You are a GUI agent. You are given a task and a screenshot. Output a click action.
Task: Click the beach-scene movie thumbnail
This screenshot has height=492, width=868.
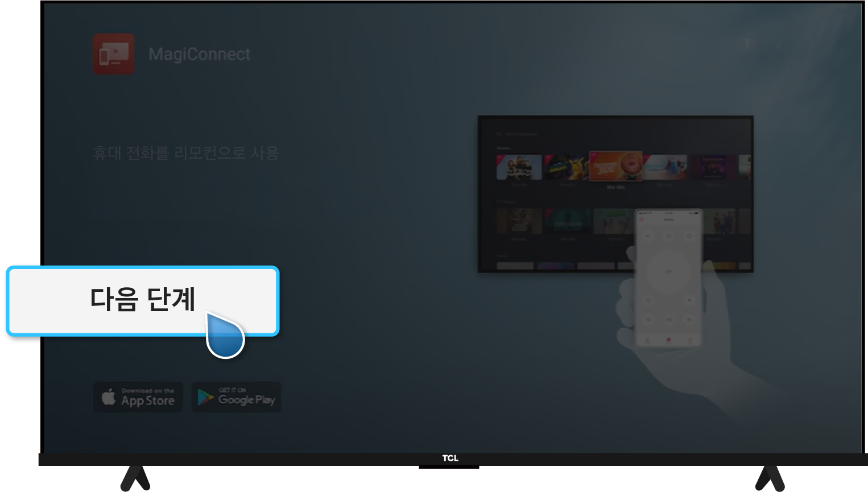664,167
